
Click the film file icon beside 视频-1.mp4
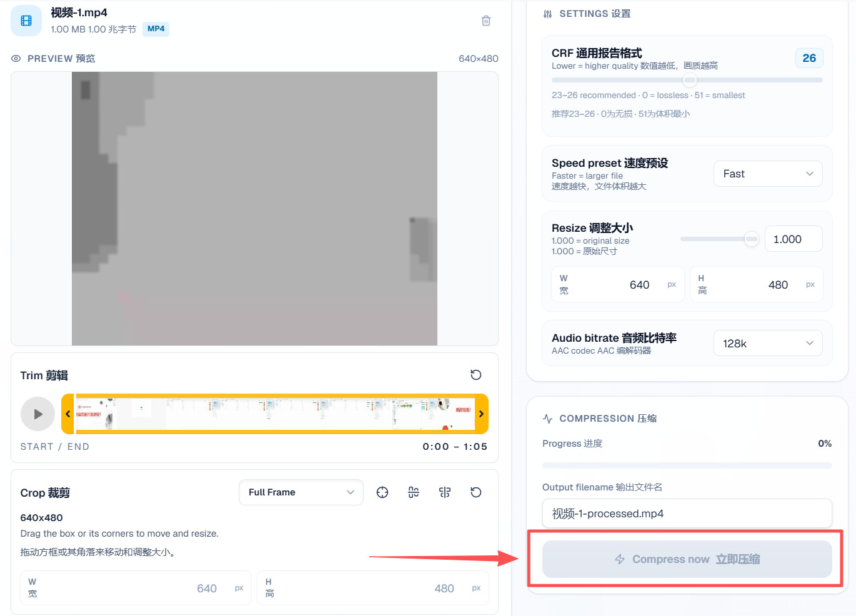[x=26, y=21]
